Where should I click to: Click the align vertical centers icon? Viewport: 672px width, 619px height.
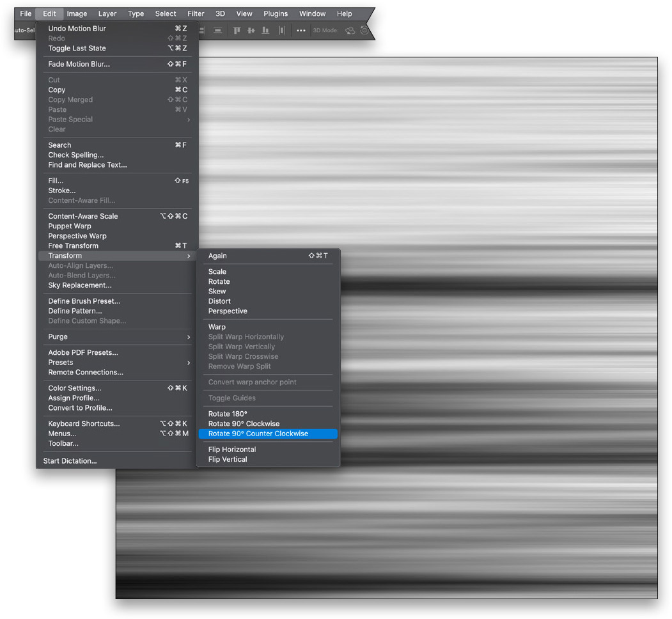click(251, 30)
